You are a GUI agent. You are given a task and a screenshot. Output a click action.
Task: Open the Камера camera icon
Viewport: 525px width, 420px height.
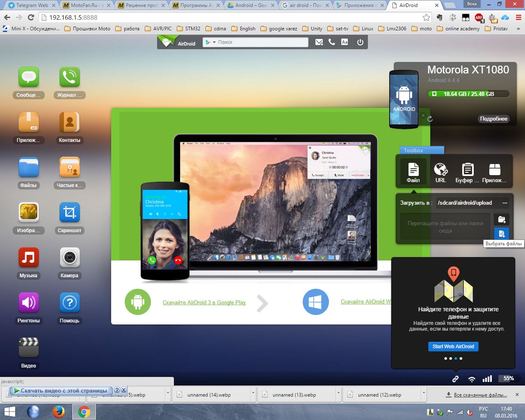click(x=69, y=258)
